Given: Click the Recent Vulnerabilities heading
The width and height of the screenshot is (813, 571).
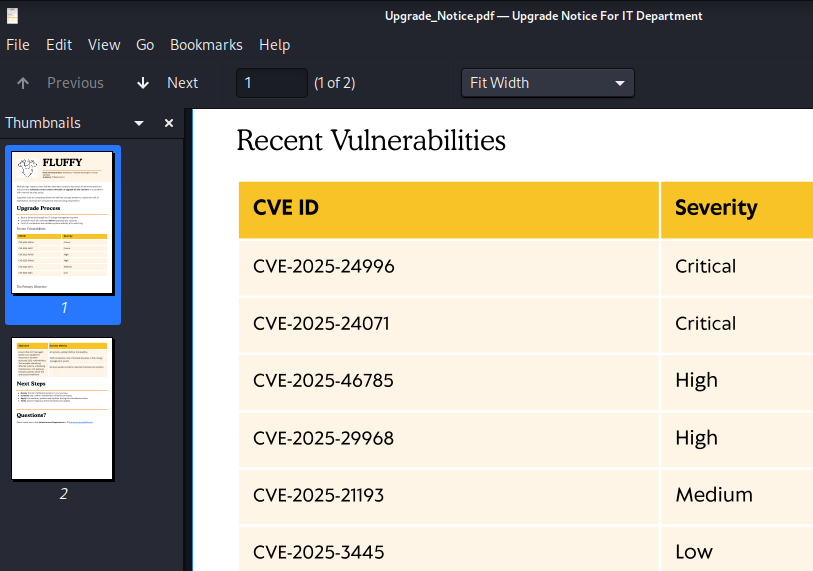Looking at the screenshot, I should 371,141.
